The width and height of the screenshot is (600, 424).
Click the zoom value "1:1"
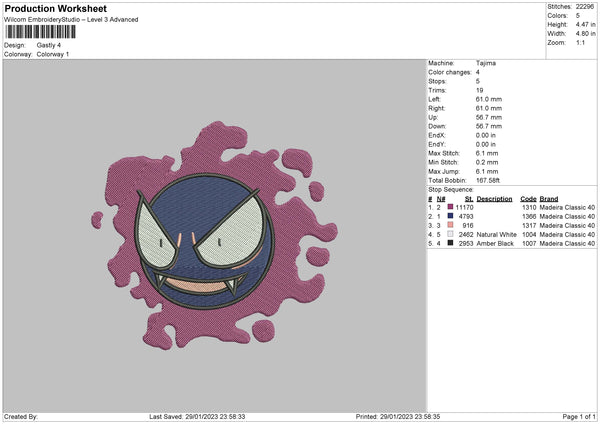pyautogui.click(x=580, y=42)
